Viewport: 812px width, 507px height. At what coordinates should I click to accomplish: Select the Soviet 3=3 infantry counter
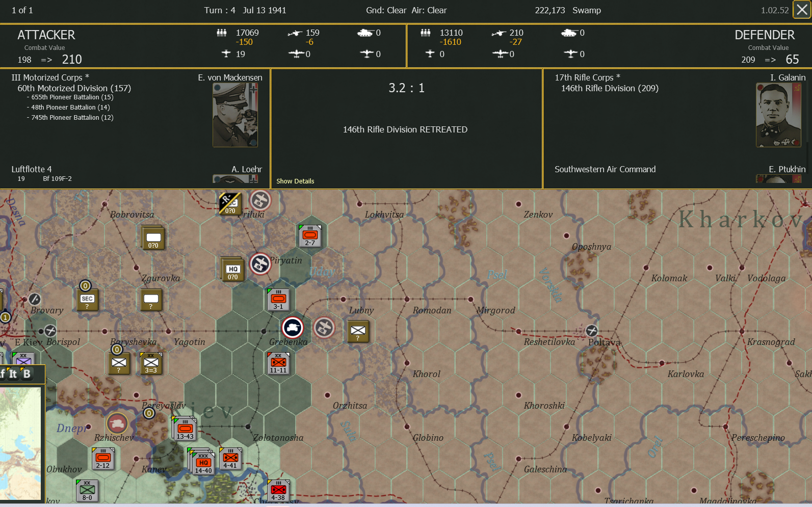pos(151,363)
